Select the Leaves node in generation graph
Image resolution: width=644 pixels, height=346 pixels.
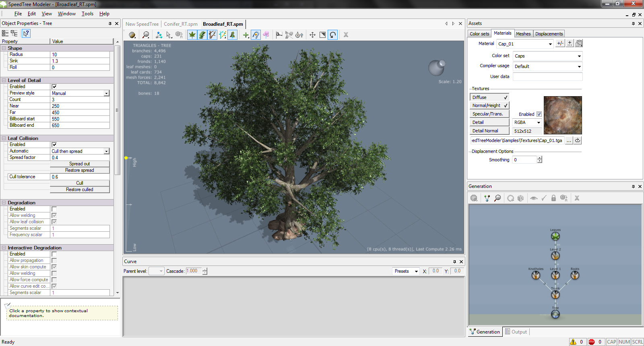pos(555,236)
